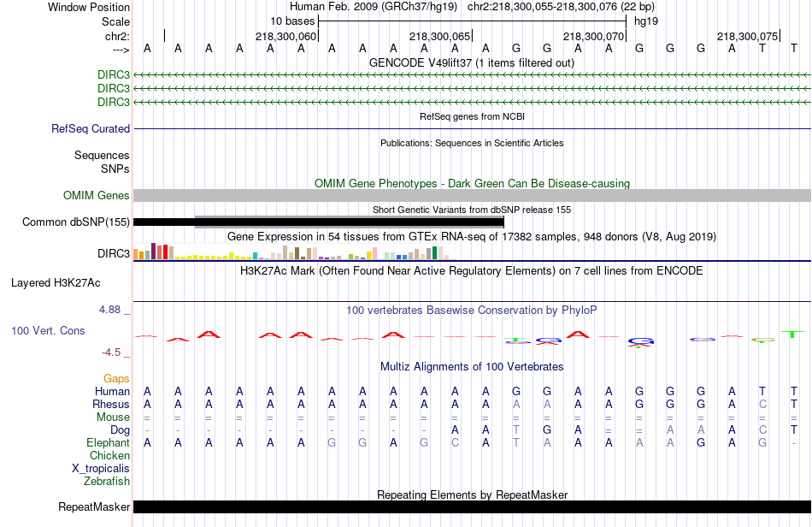Click the hg19 label beside the scale bar

[x=646, y=21]
